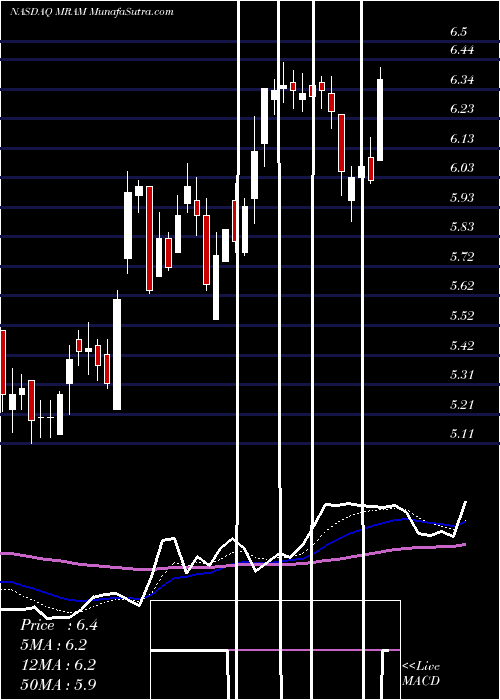Select the 6.34 price axis label
The image size is (500, 700).
click(462, 80)
